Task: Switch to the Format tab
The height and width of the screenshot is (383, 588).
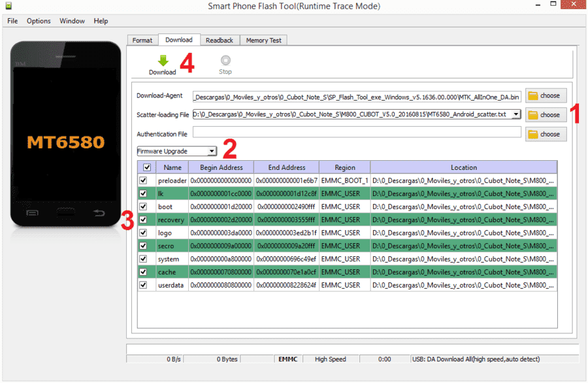Action: point(142,40)
